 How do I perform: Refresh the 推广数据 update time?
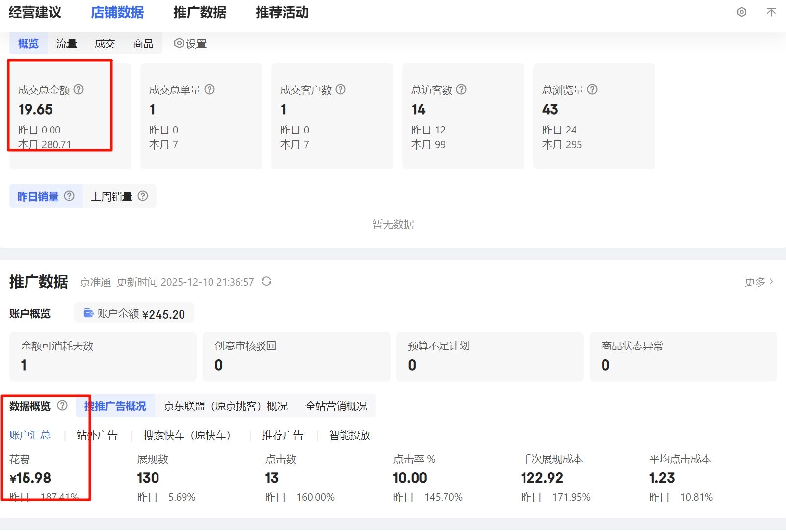pos(266,281)
